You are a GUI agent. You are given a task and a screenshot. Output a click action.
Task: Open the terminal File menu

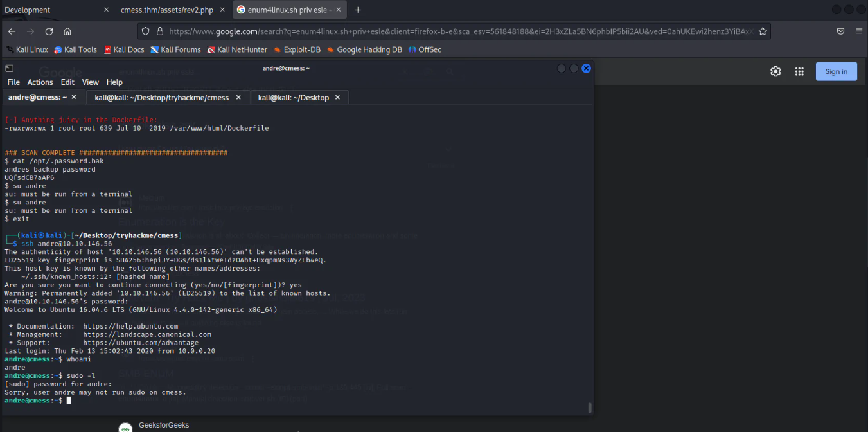coord(13,82)
